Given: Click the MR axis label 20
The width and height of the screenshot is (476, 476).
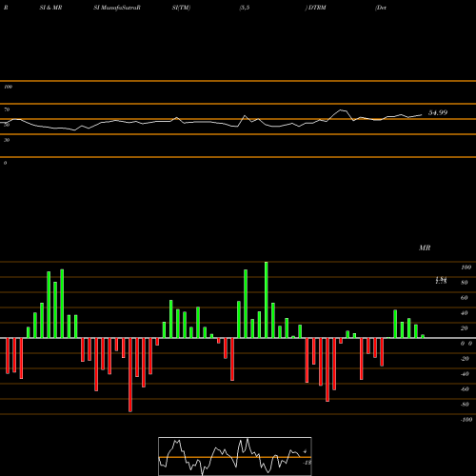Looking at the screenshot, I should tap(465, 328).
